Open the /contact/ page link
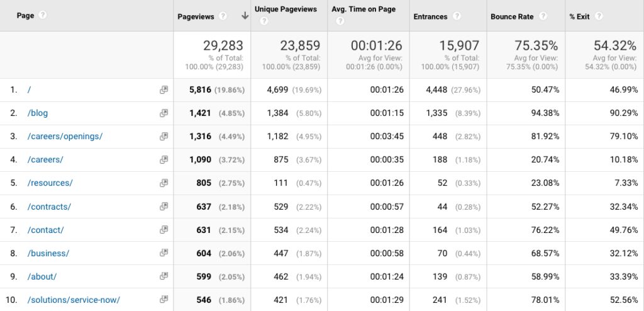 (45, 230)
